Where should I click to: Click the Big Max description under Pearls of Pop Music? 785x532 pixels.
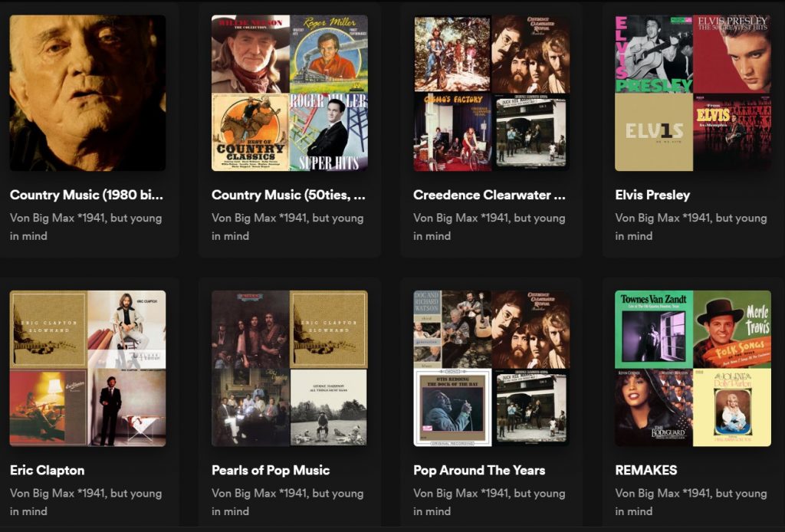click(287, 502)
